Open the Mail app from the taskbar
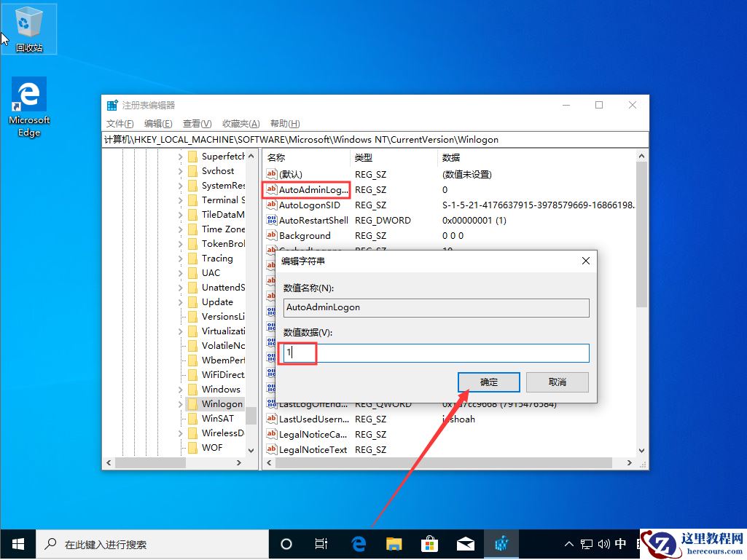The height and width of the screenshot is (560, 747). point(465,544)
